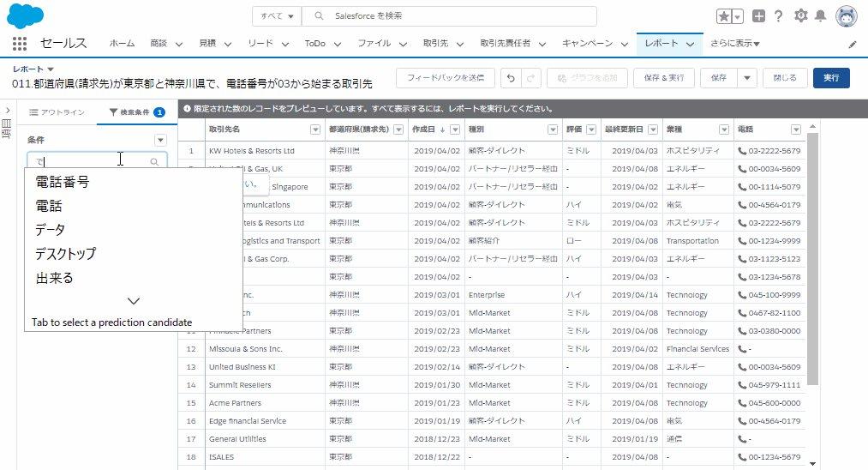Click the 保存 & 実行 button
868x470 pixels.
(664, 78)
